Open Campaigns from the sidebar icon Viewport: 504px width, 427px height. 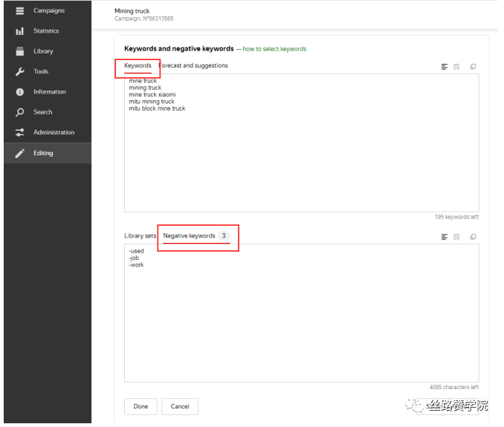pos(19,10)
